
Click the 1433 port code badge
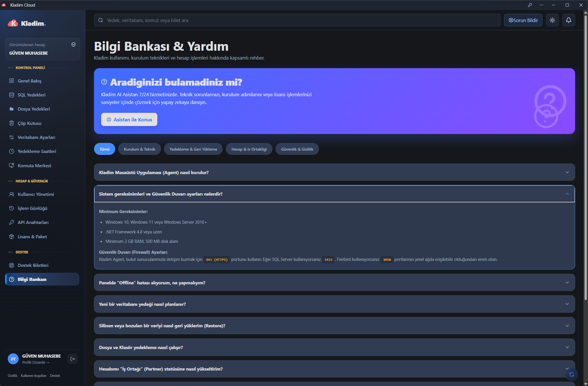pyautogui.click(x=328, y=259)
